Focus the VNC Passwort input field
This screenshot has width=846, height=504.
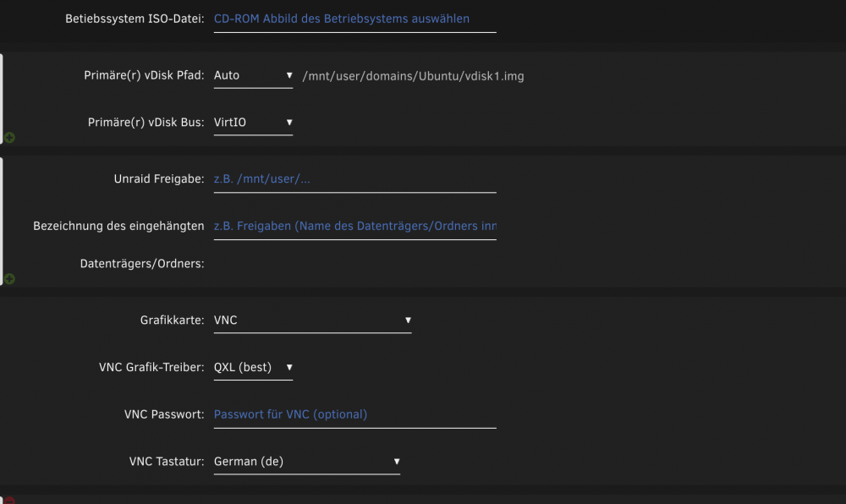(355, 414)
